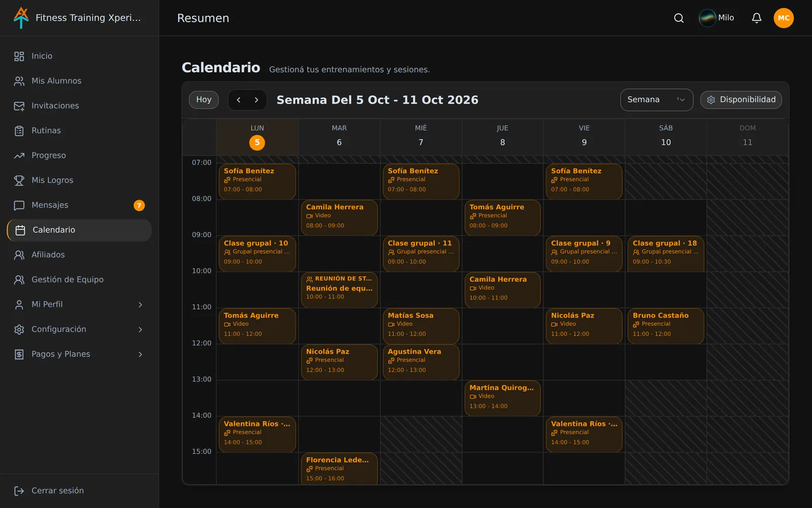
Task: Expand the Mi Perfil chevron
Action: 141,305
